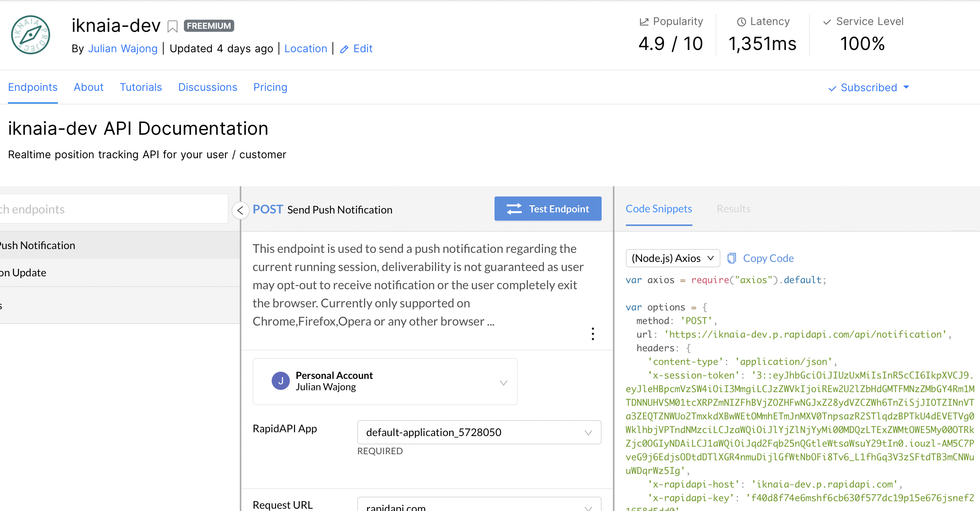Image resolution: width=980 pixels, height=511 pixels.
Task: Open the RapidAPI App dropdown
Action: coord(479,432)
